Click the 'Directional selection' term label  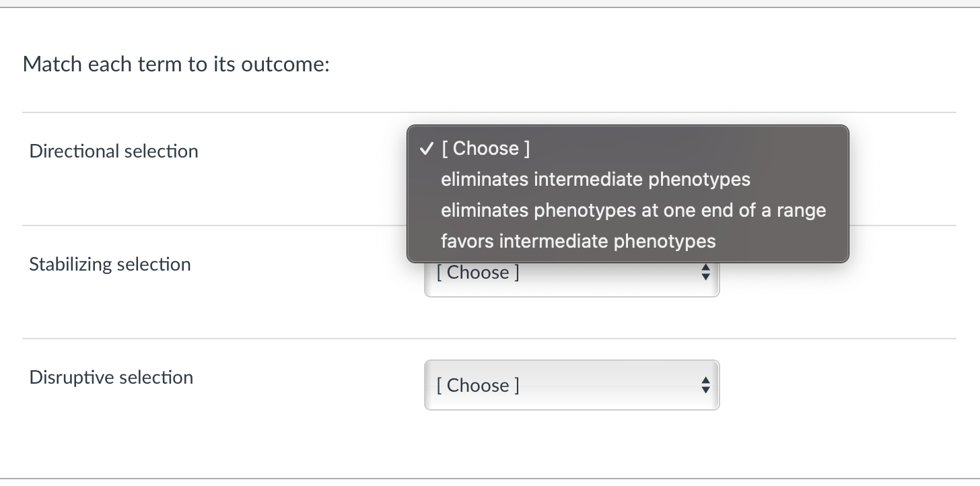click(x=113, y=151)
